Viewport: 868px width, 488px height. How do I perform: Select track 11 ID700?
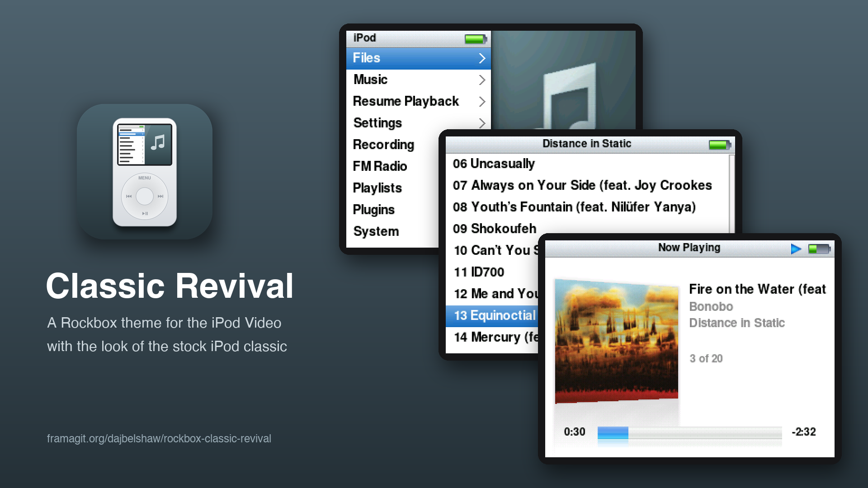[x=492, y=272]
